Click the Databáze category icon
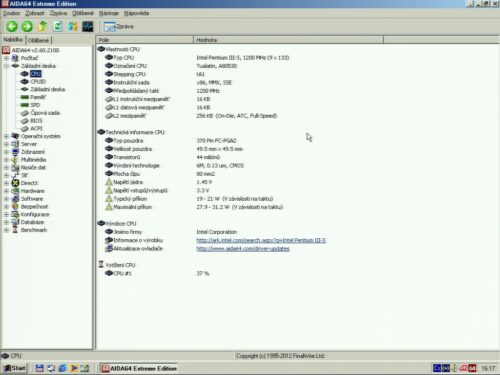The width and height of the screenshot is (500, 375). 15,222
